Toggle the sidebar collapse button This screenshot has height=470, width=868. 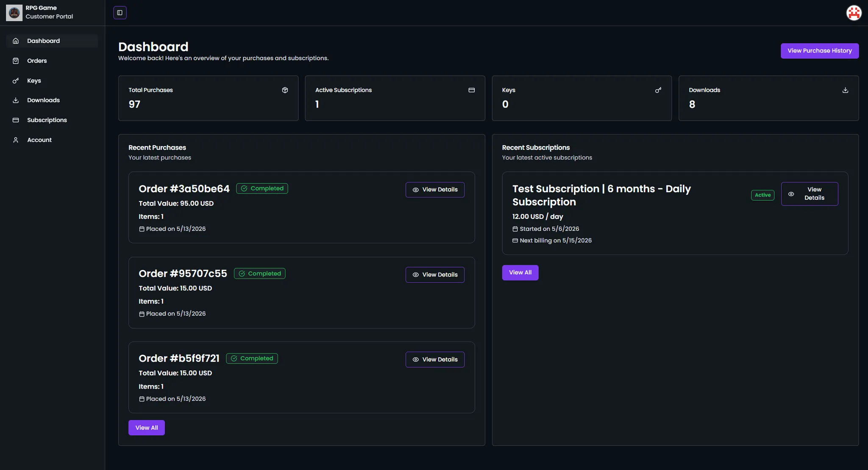pyautogui.click(x=120, y=13)
